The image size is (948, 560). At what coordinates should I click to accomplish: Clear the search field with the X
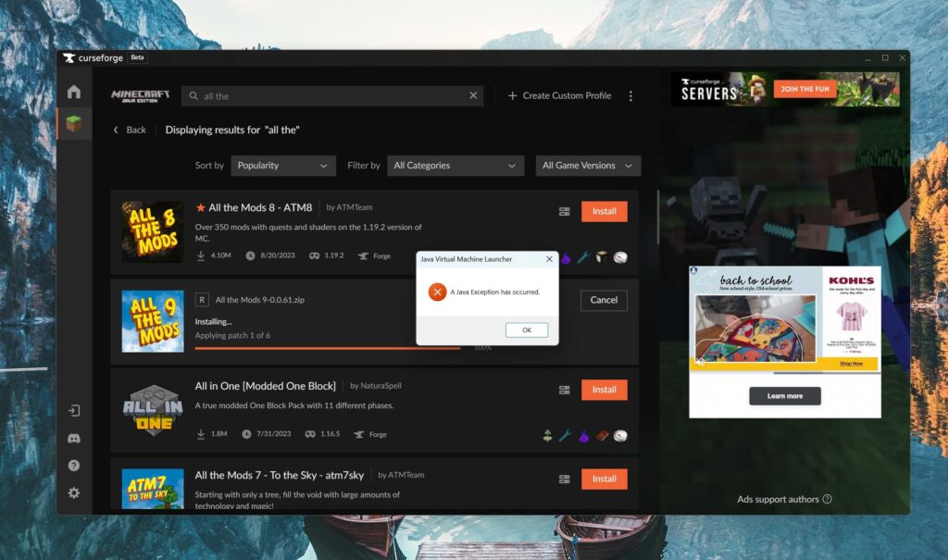[x=473, y=95]
